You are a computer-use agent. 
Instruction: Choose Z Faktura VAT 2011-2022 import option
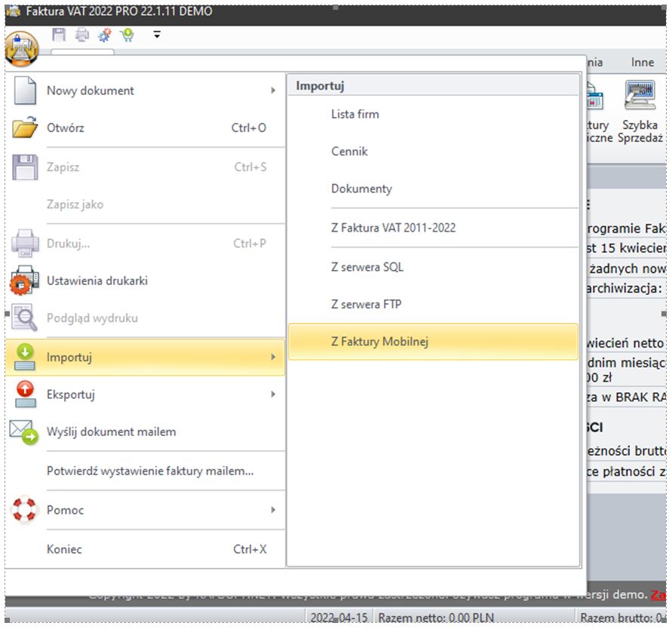click(433, 228)
